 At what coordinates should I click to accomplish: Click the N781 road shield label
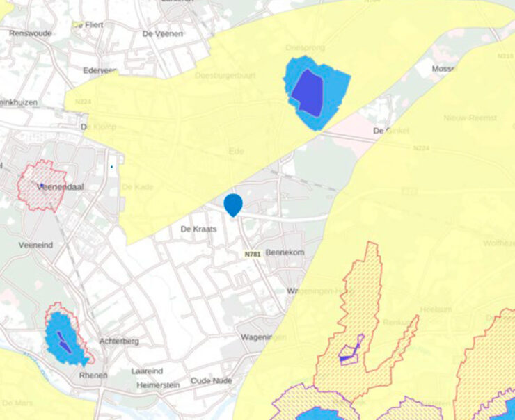pyautogui.click(x=253, y=254)
